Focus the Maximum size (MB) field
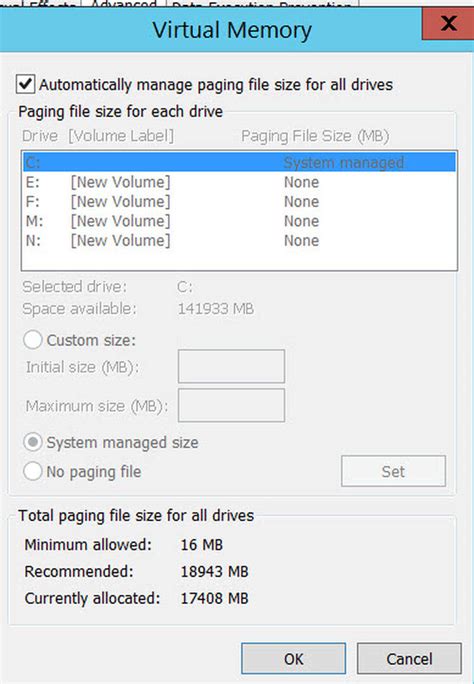The image size is (474, 684). [232, 406]
